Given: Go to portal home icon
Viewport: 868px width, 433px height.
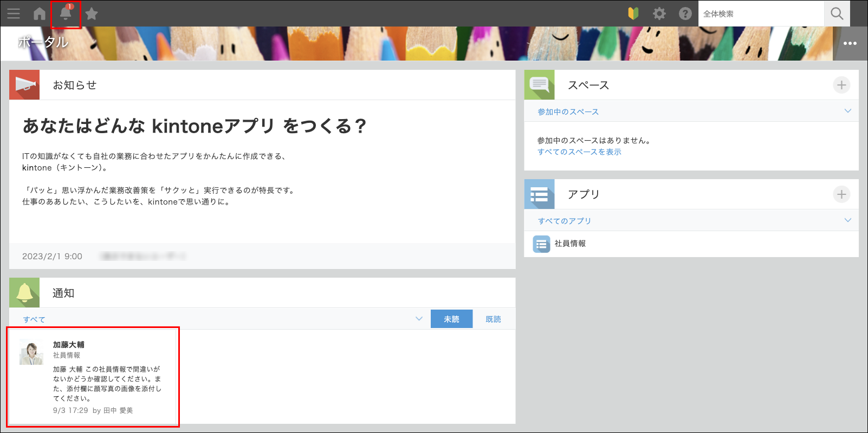Looking at the screenshot, I should click(40, 14).
